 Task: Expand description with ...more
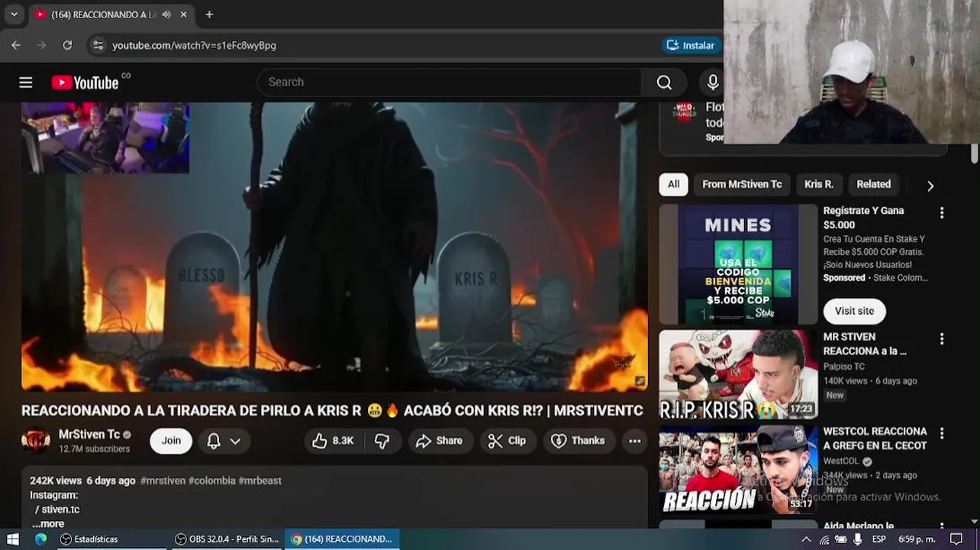48,523
